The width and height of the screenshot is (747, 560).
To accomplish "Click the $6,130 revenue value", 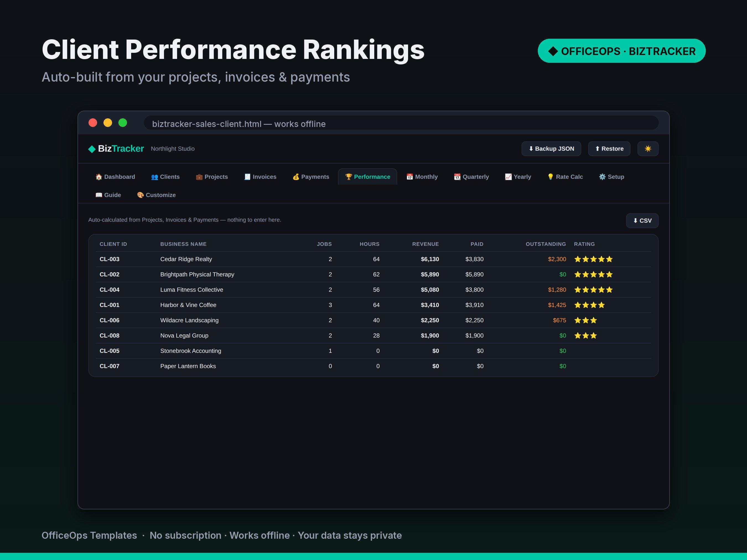I will pos(430,259).
